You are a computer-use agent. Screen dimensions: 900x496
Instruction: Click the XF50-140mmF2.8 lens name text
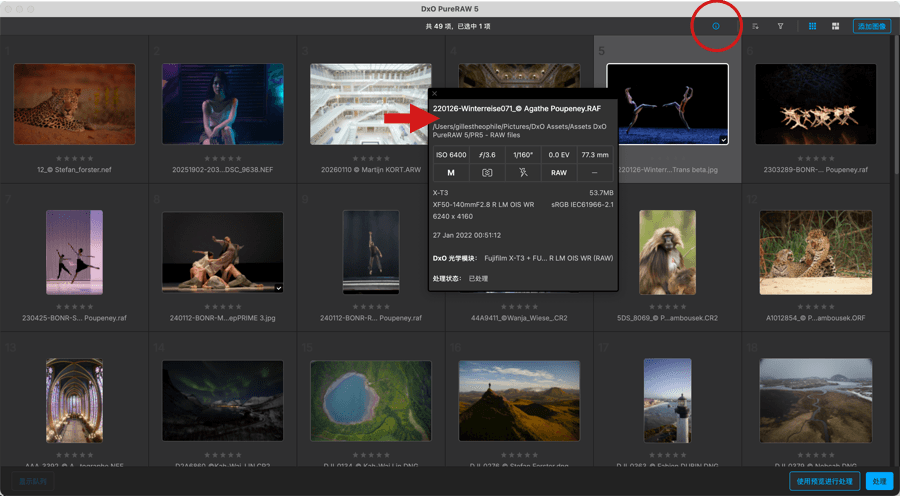point(484,204)
